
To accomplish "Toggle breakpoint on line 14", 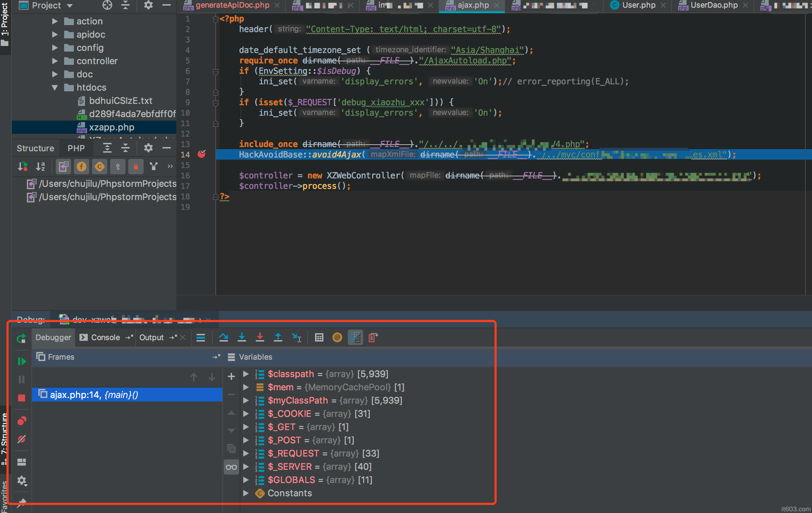I will pos(202,154).
